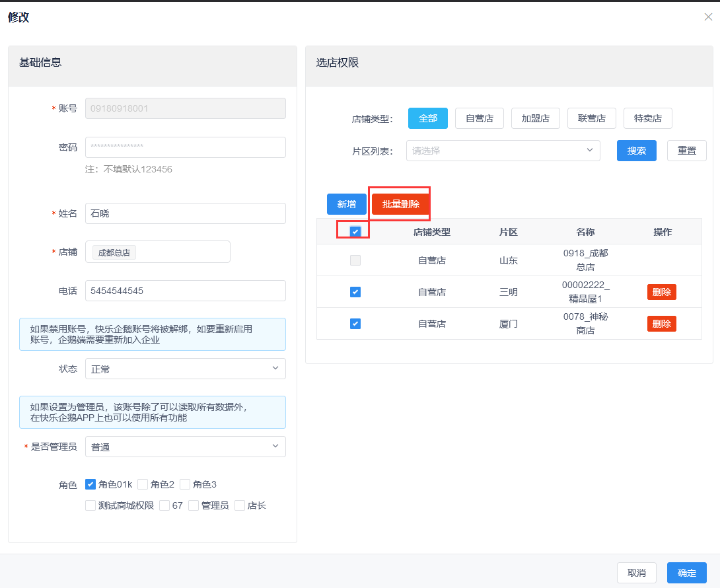Enable the 管理员 role checkbox
Viewport: 720px width, 588px height.
pos(194,505)
